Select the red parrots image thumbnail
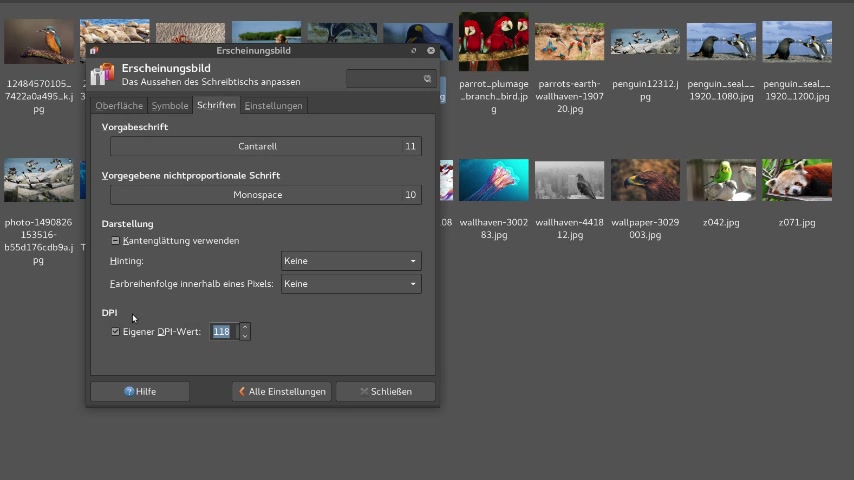 coord(493,42)
